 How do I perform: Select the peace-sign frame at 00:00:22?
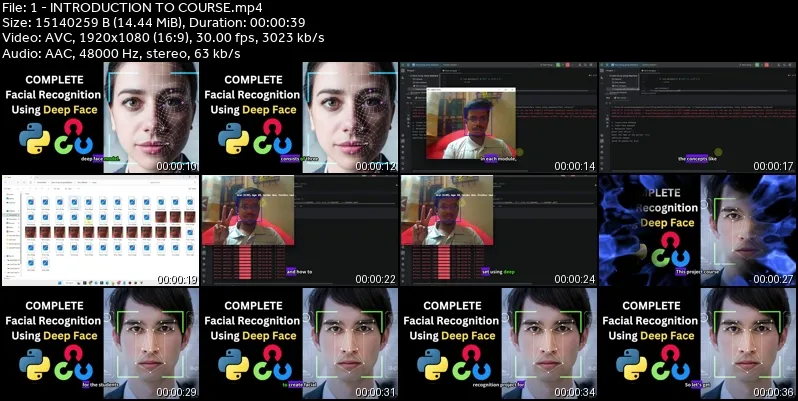click(299, 230)
